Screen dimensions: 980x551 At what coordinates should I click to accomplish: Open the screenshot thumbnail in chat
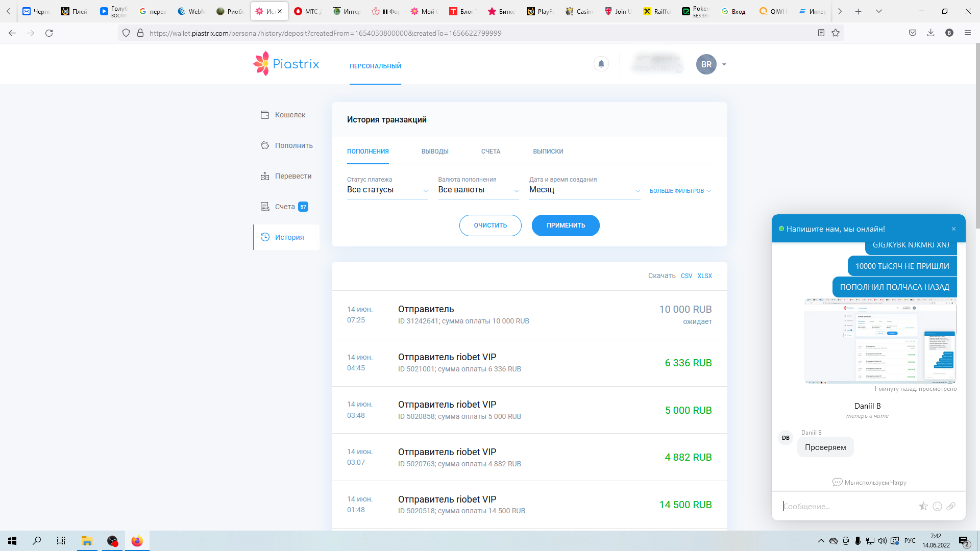point(879,341)
